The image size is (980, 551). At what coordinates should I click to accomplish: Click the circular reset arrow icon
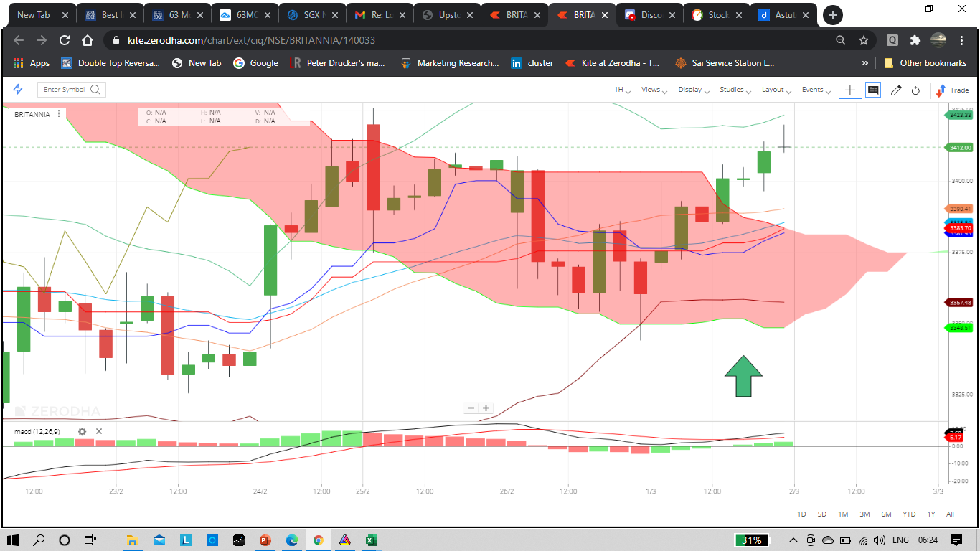tap(916, 90)
